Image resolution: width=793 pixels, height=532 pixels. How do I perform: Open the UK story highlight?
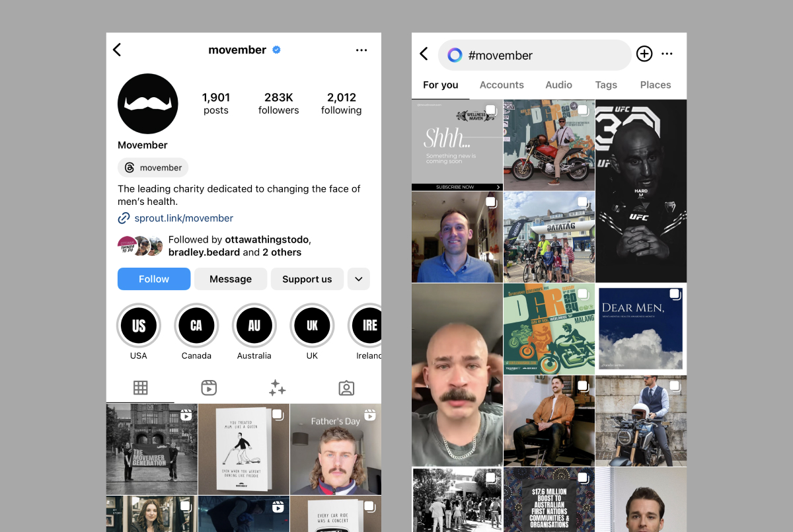pos(312,325)
